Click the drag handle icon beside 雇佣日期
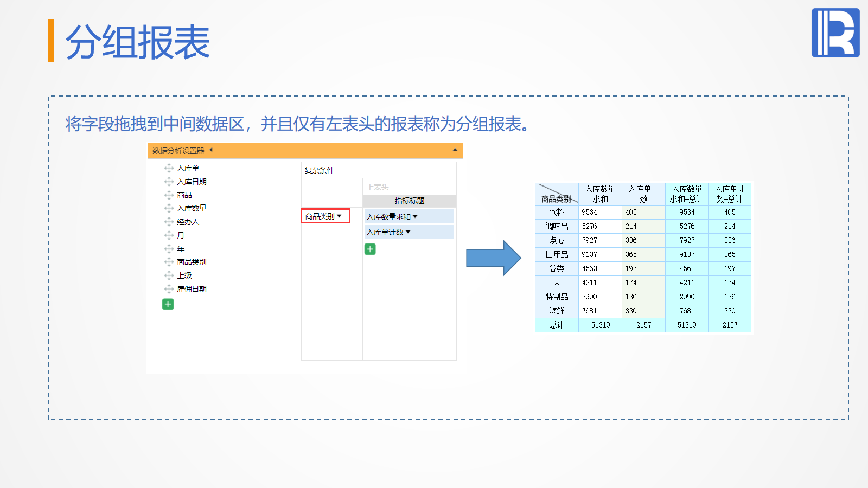 [169, 289]
